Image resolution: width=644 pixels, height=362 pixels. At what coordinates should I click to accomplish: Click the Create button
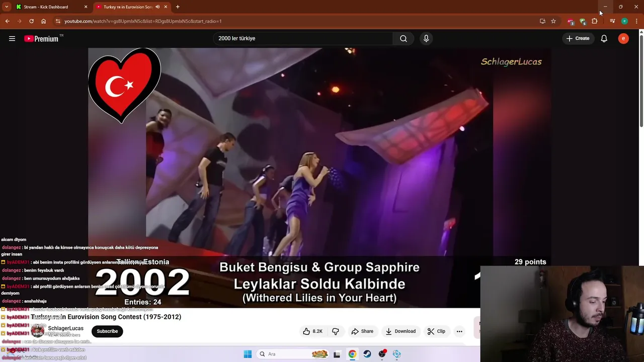pos(578,38)
